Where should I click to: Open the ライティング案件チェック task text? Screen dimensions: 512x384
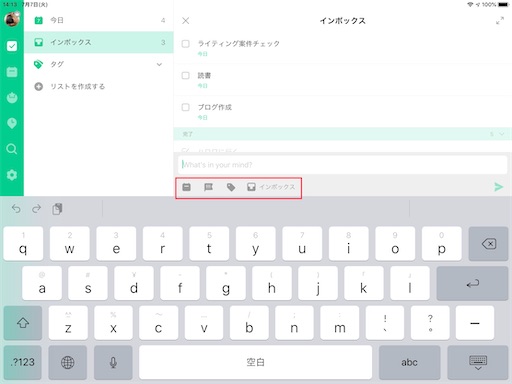(239, 44)
